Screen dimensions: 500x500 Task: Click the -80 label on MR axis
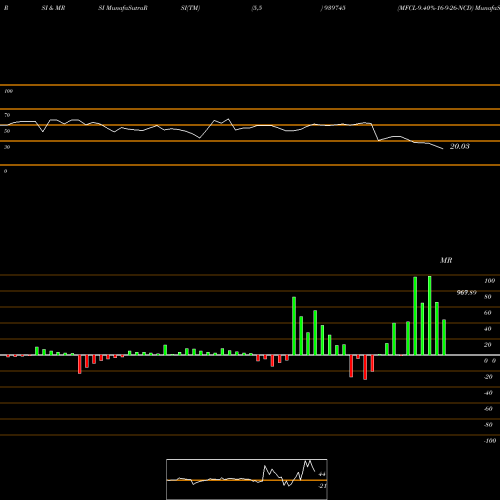point(488,425)
